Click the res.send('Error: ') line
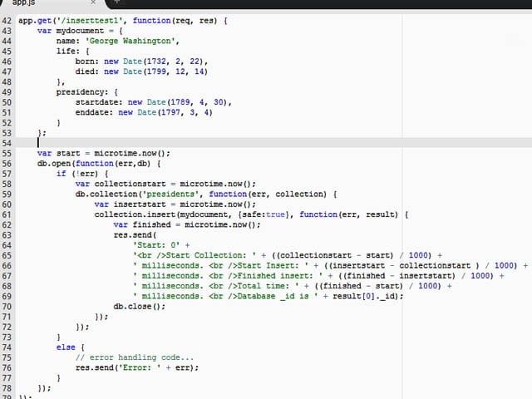 (x=137, y=367)
